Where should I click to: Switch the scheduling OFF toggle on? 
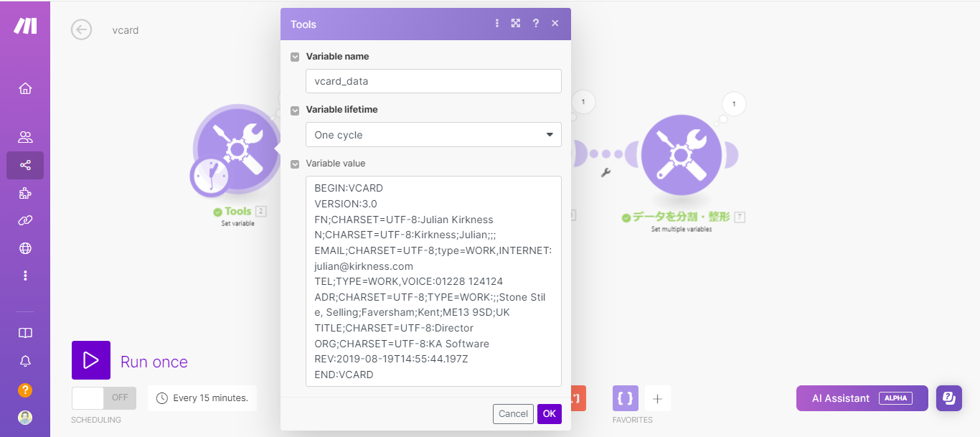(x=104, y=398)
